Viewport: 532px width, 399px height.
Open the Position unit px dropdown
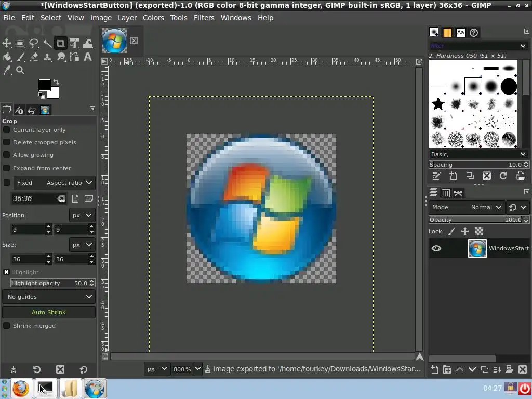point(82,215)
